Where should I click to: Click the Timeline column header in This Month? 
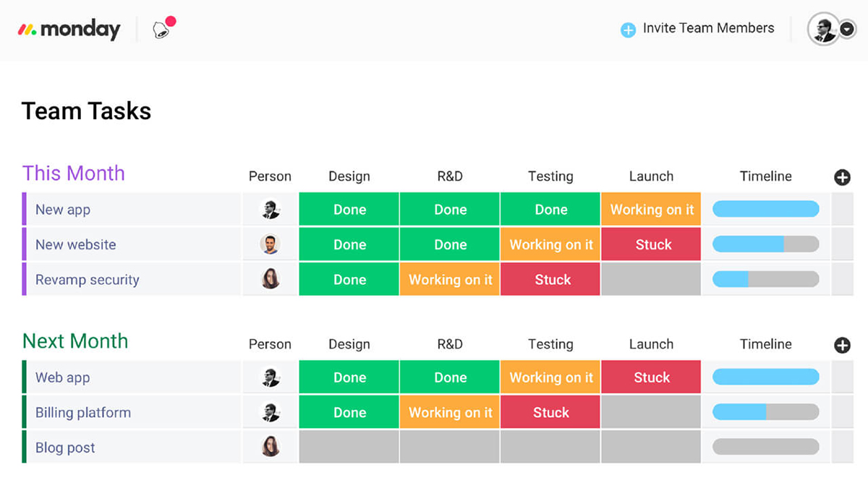pos(765,176)
